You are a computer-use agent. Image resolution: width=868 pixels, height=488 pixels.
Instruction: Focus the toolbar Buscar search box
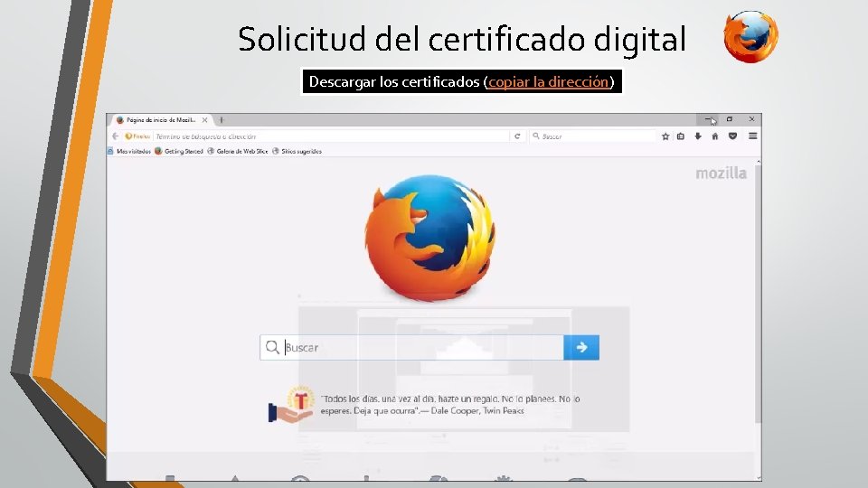point(593,136)
